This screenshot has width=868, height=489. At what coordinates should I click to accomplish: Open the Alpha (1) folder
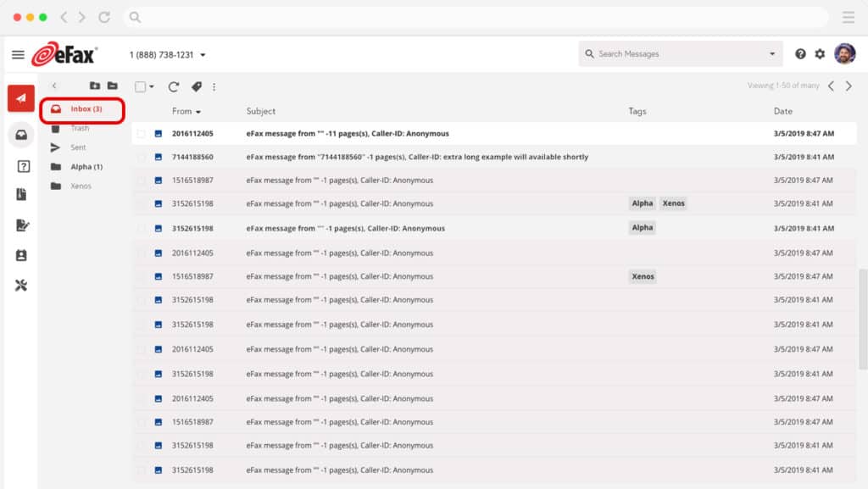point(86,167)
